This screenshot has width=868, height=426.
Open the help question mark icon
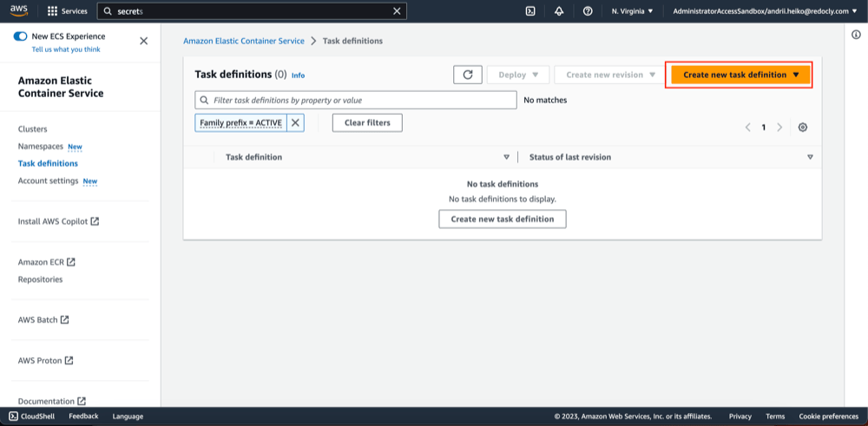(x=588, y=11)
